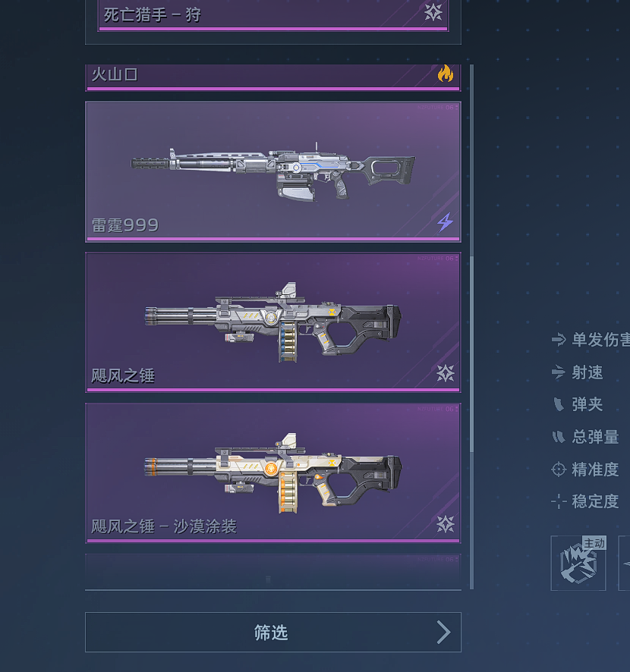Choose the 飓风之锤 – 沙漠涂装 skin

[x=273, y=473]
